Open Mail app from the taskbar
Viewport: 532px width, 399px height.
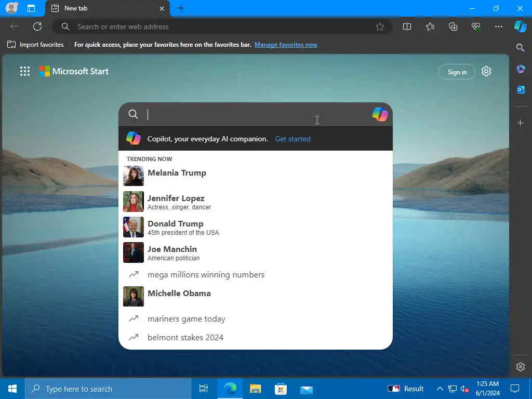pyautogui.click(x=307, y=390)
